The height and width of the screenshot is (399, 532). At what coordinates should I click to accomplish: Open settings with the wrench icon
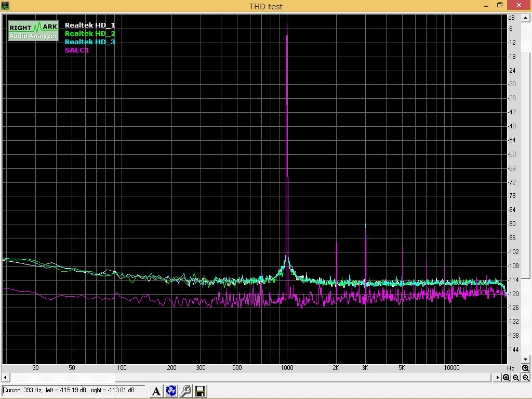pos(185,391)
